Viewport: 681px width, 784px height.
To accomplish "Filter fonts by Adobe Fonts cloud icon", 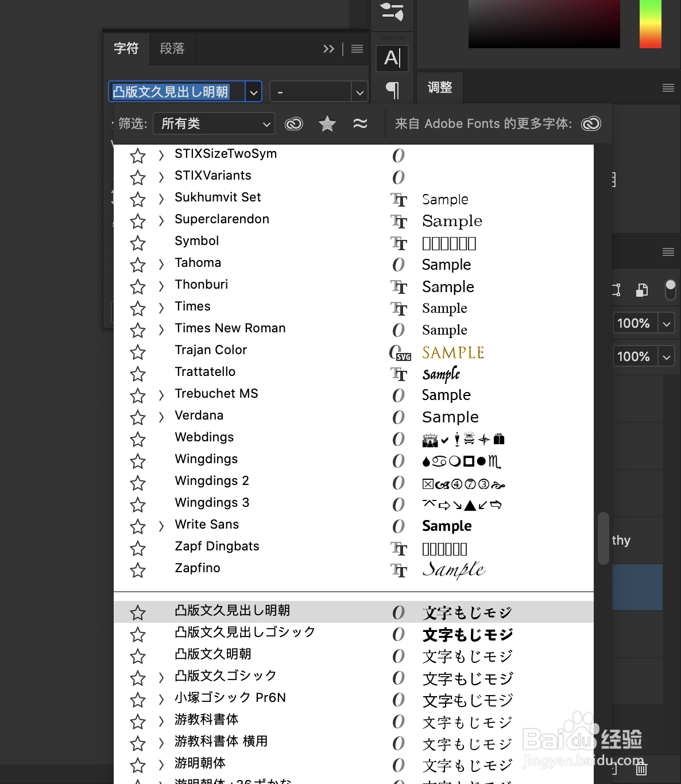I will 294,123.
